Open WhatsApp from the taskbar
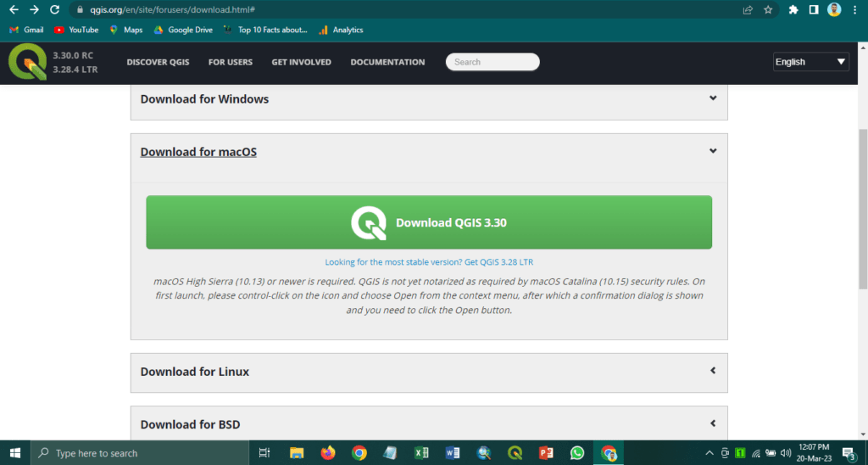The width and height of the screenshot is (868, 465). (x=576, y=453)
